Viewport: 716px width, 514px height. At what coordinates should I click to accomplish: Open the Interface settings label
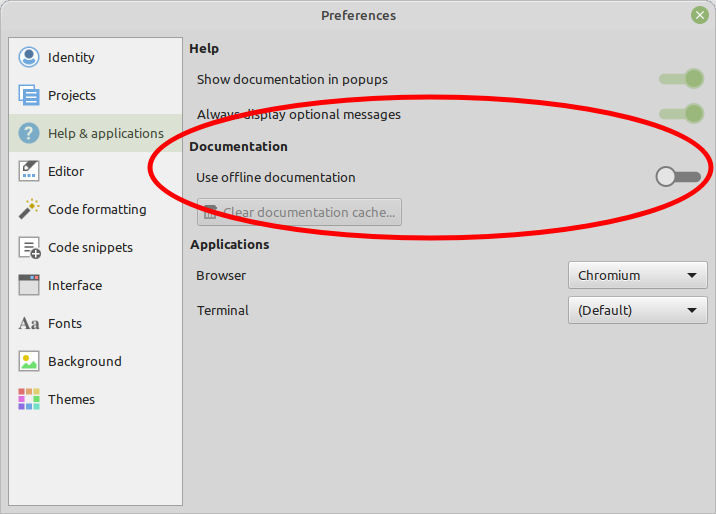tap(75, 285)
